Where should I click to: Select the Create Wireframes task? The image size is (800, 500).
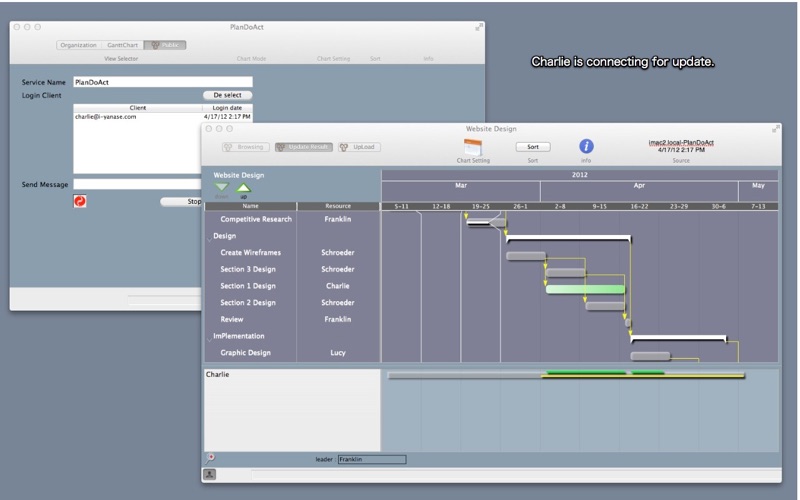coord(251,253)
